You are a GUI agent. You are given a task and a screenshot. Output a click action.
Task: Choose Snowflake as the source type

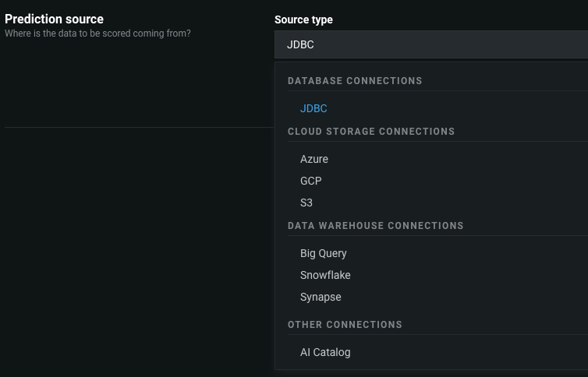click(x=325, y=275)
